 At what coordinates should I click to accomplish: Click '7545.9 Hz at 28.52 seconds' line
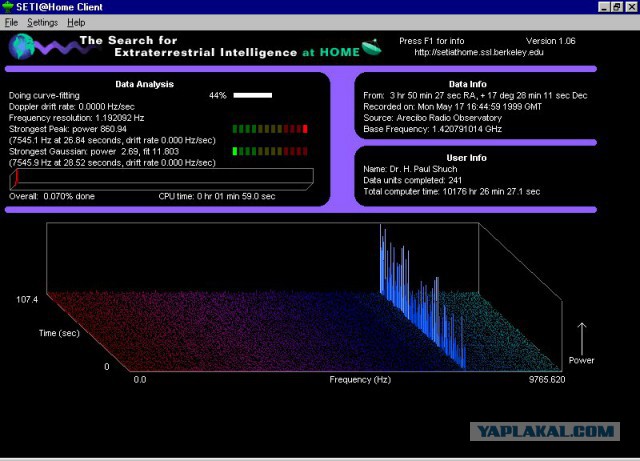[x=112, y=163]
